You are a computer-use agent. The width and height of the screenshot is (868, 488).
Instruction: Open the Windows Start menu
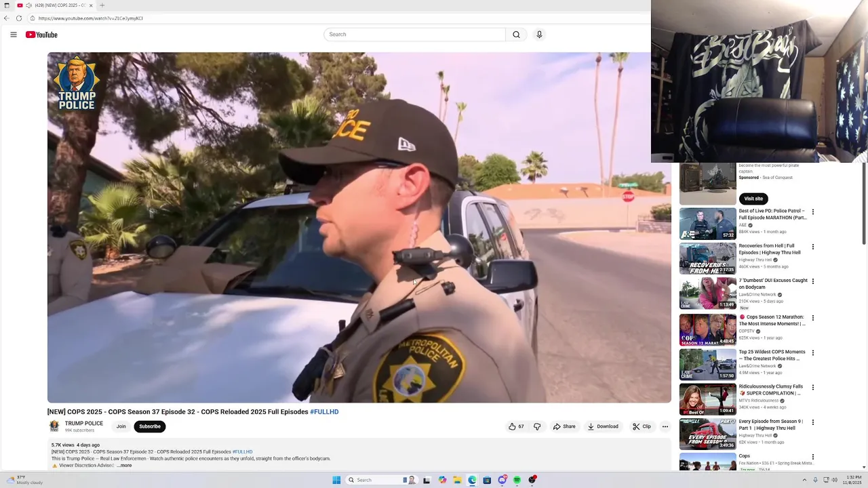click(x=336, y=480)
